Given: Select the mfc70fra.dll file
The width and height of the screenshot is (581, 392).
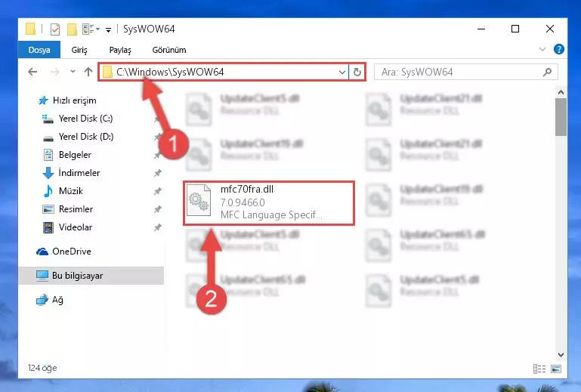Looking at the screenshot, I should coord(269,203).
